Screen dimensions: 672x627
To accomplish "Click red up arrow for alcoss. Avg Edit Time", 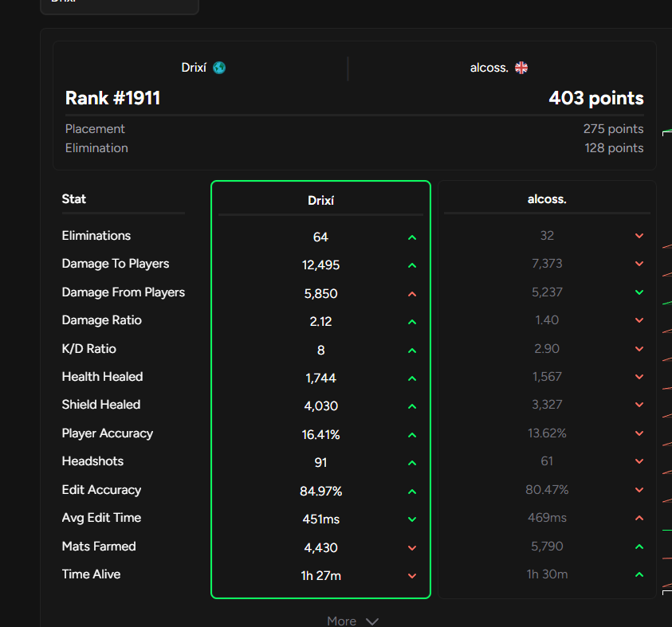I will coord(639,518).
